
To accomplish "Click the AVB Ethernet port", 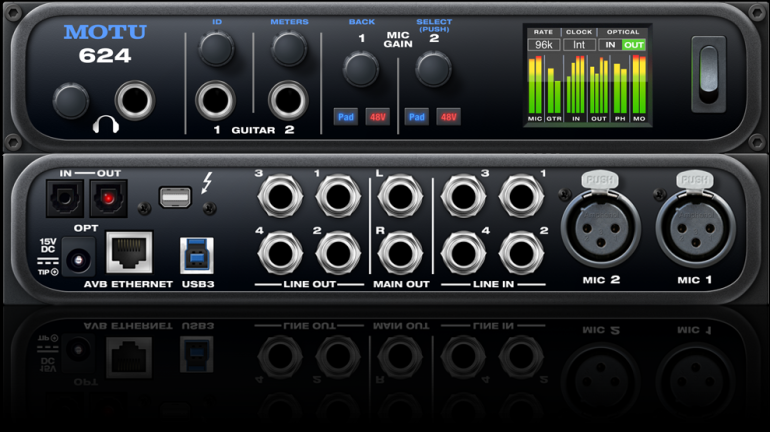I will tap(129, 252).
